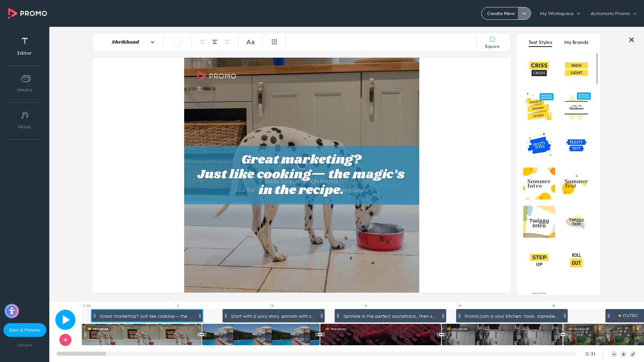Apply the Frosty Text style
The image size is (644, 362).
576,145
